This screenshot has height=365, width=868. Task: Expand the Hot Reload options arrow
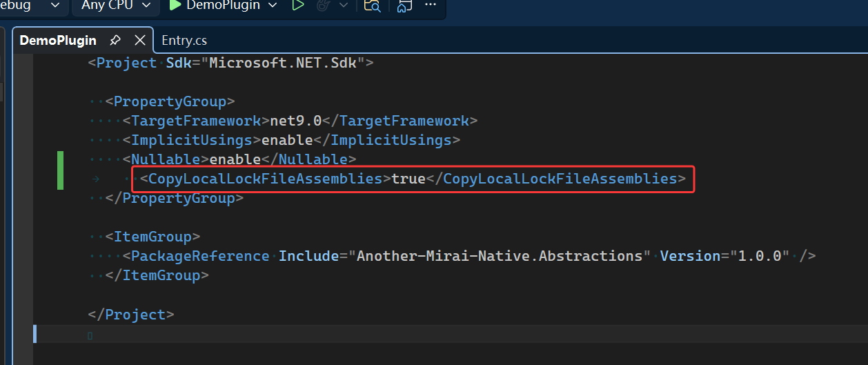coord(344,6)
